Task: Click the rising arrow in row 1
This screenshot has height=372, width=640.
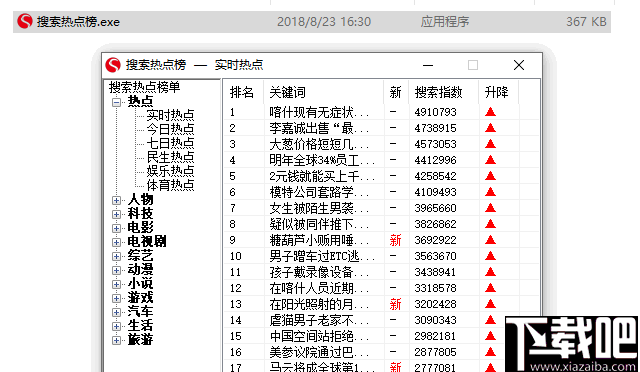Action: point(490,112)
